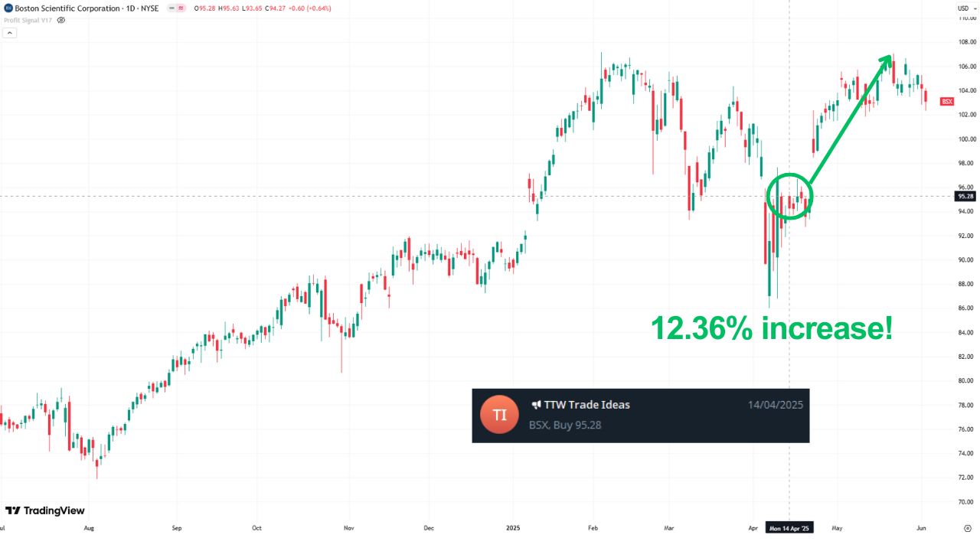Click the red BSX price label
The image size is (980, 551).
947,102
